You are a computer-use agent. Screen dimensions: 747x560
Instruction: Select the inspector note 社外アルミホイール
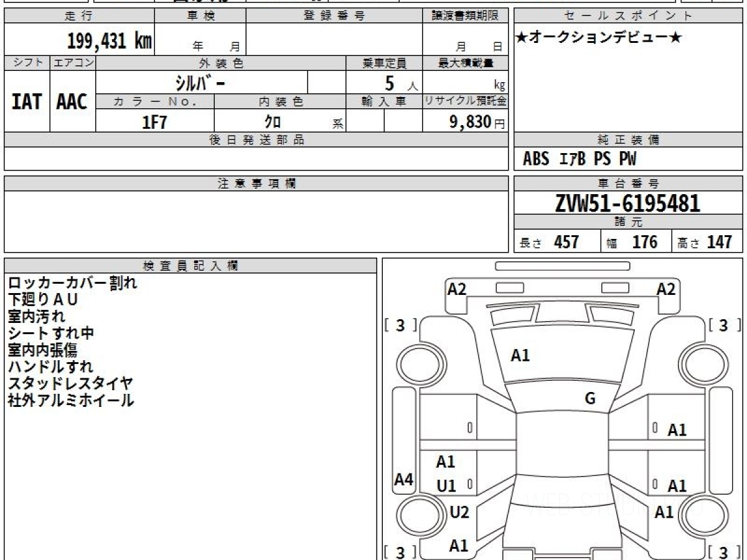(71, 401)
